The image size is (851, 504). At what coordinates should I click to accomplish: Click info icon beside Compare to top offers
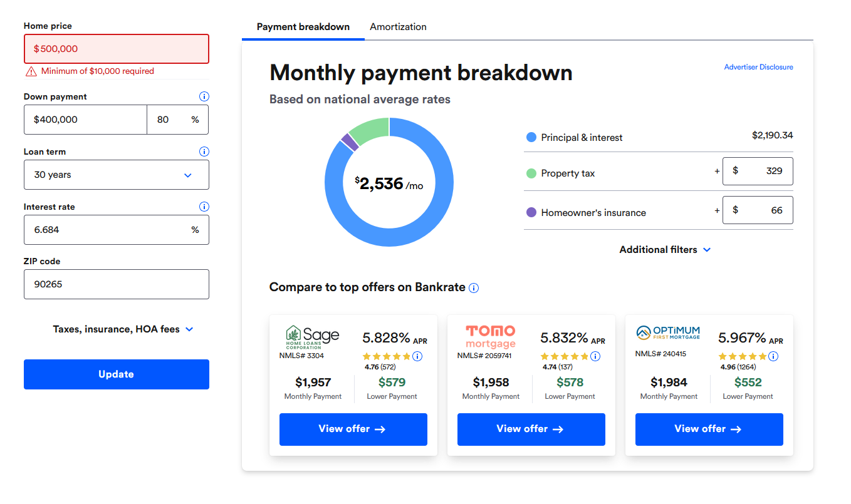click(474, 288)
